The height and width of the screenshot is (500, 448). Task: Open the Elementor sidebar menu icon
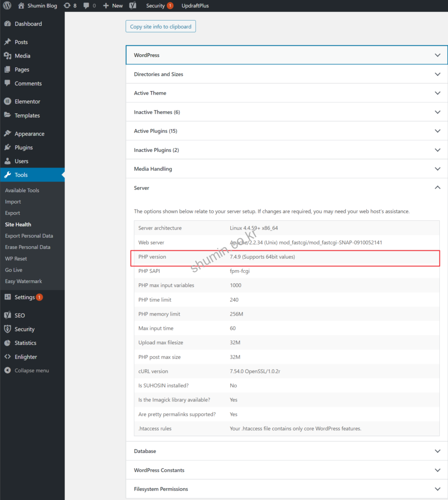pos(7,102)
